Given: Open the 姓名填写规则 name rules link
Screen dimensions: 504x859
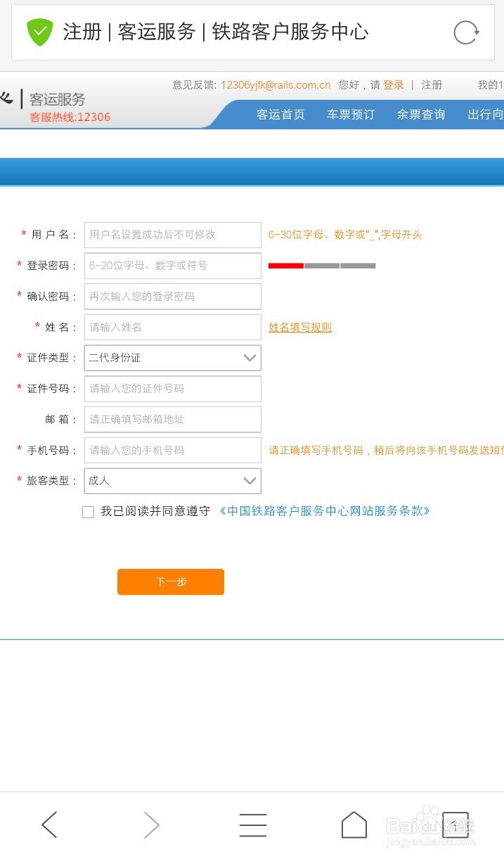Looking at the screenshot, I should 300,328.
